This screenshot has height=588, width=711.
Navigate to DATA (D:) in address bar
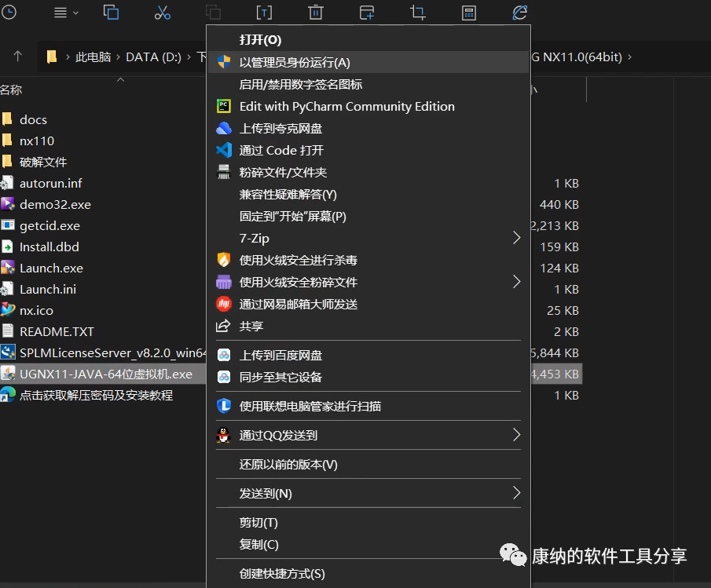pyautogui.click(x=153, y=57)
